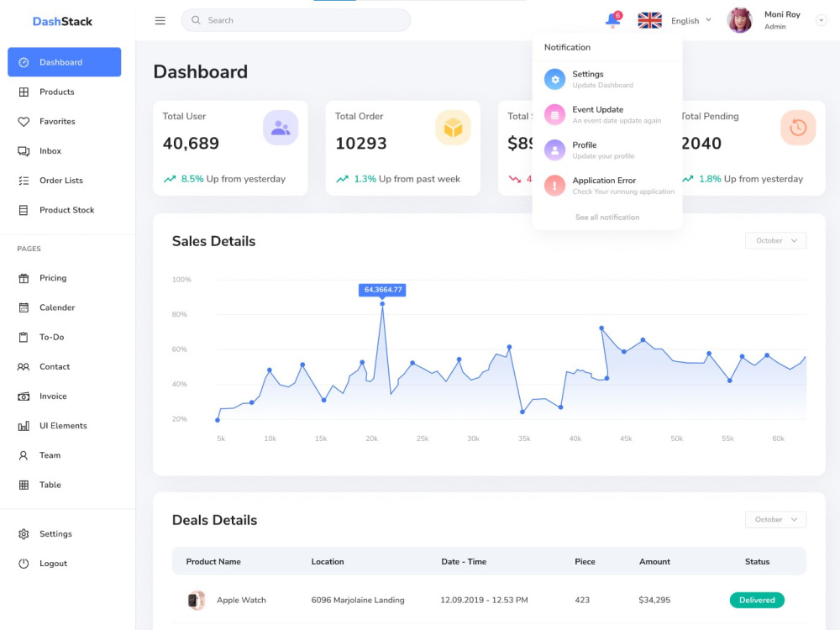The image size is (840, 630).
Task: Focus the Search input field
Action: coord(296,20)
